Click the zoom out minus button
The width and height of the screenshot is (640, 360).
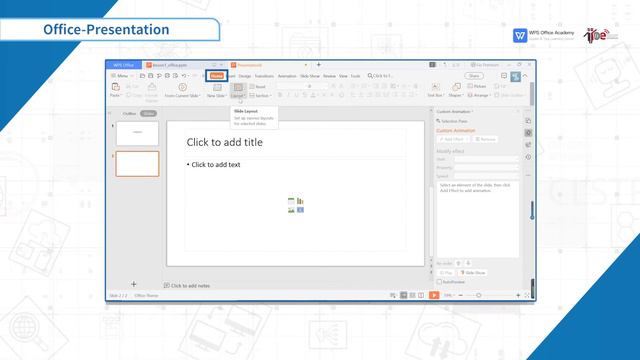point(461,295)
